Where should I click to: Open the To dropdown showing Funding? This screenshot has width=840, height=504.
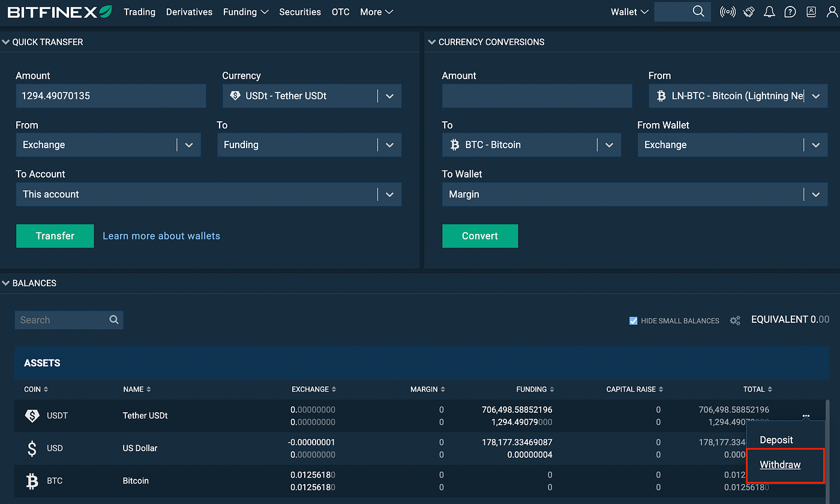coord(310,145)
